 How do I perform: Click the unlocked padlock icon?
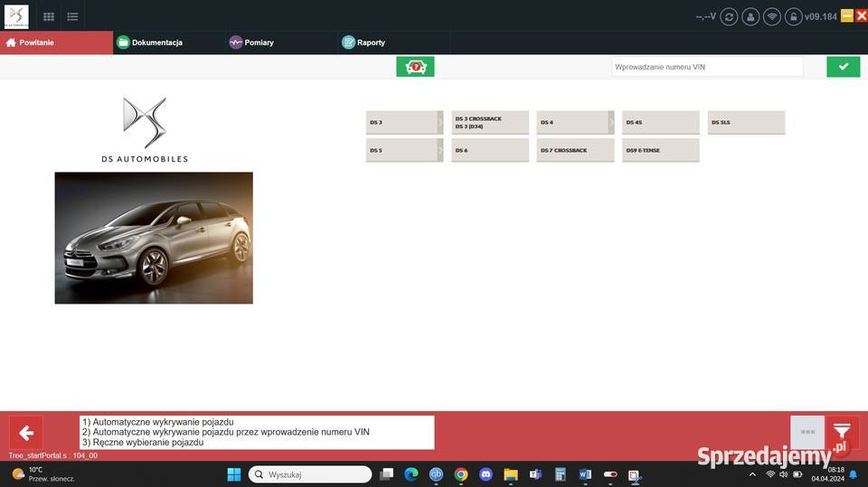793,16
